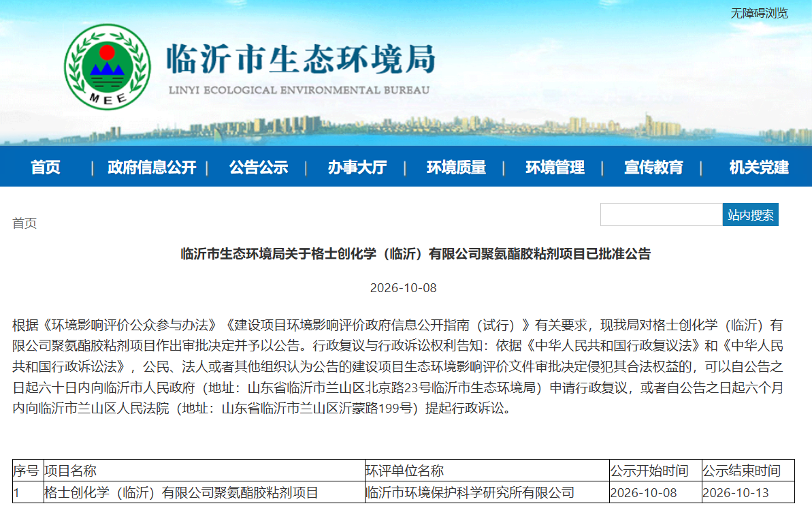812x508 pixels.
Task: Click the row number 1 cell
Action: click(x=28, y=492)
